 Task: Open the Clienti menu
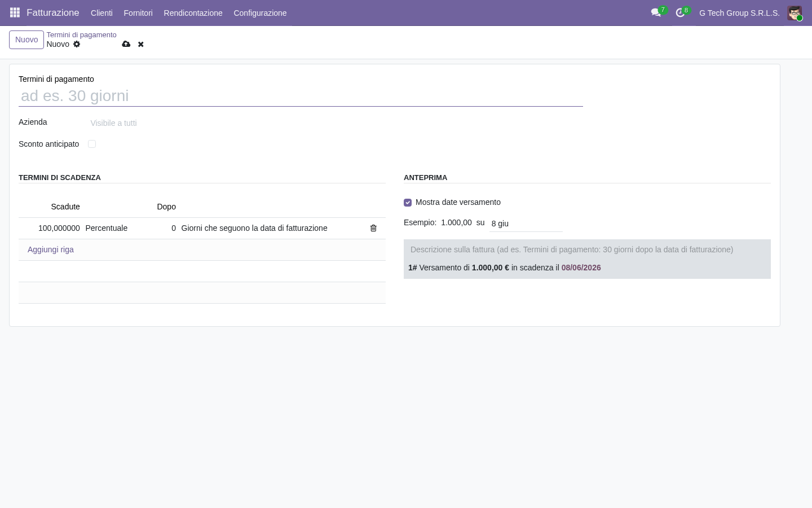point(101,13)
